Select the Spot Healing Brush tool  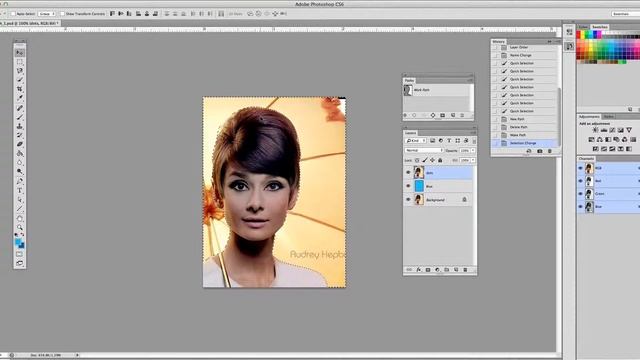point(20,108)
